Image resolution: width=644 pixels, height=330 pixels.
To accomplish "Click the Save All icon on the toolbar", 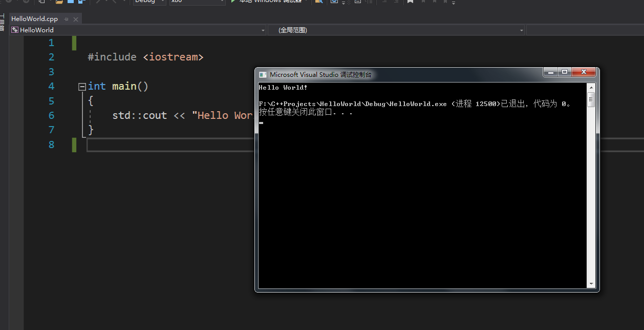I will [81, 3].
